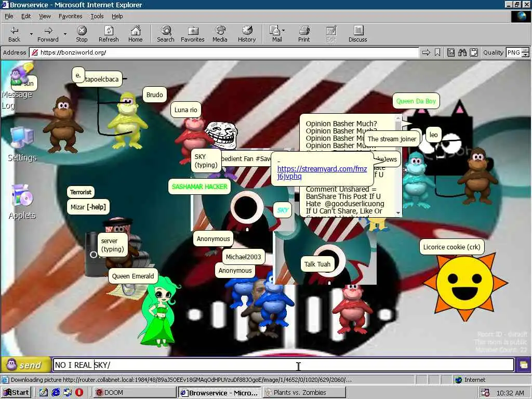
Task: Open the Back history dropdown arrow
Action: [x=31, y=34]
